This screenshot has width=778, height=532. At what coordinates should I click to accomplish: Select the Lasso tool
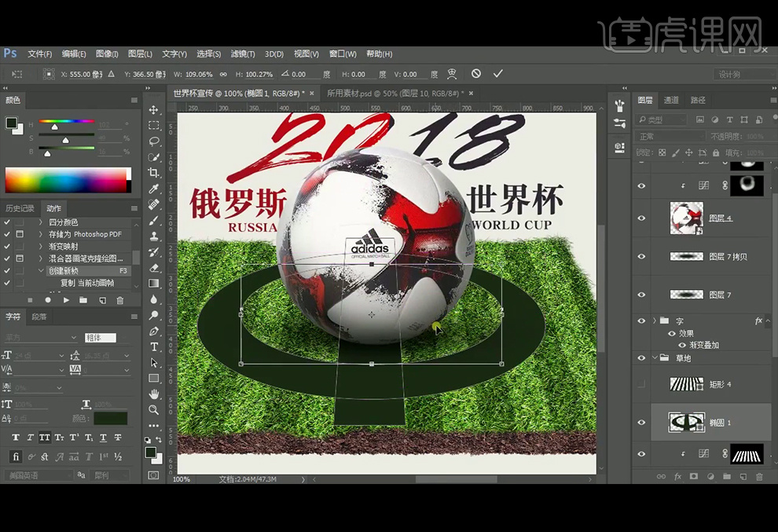point(154,141)
